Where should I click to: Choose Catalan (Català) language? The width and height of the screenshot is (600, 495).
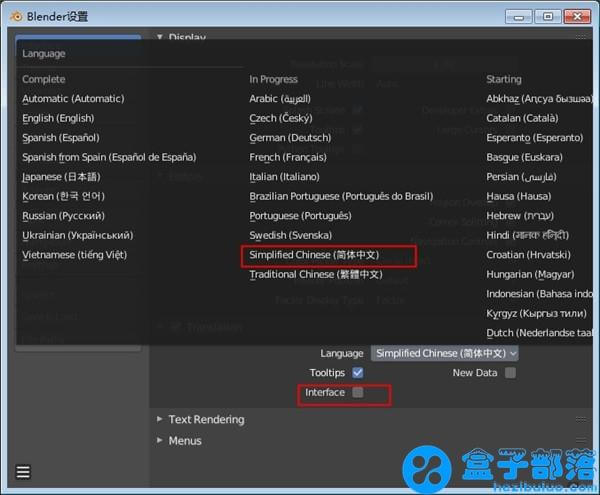point(522,118)
